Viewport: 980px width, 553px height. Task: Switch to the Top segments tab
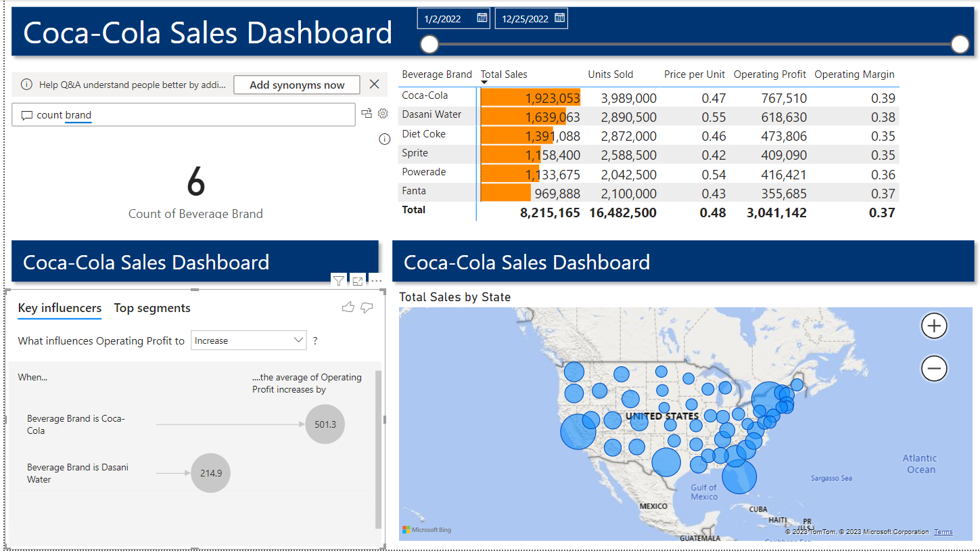tap(152, 308)
